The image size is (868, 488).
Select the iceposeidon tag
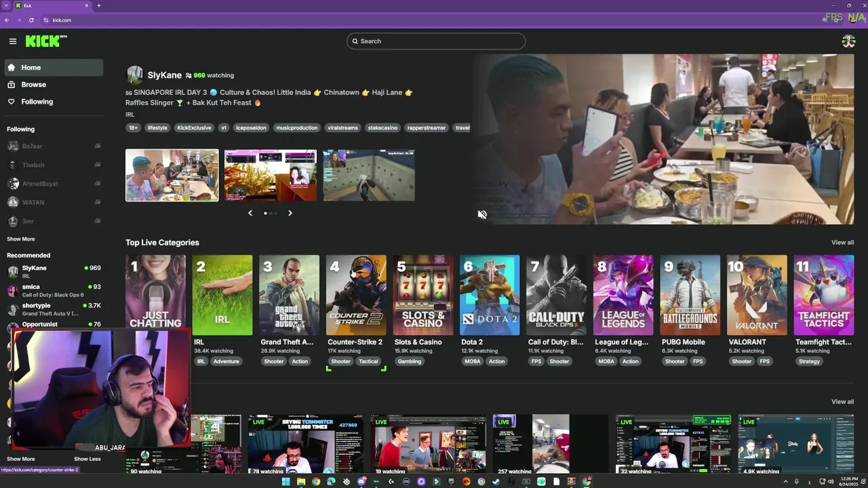(x=251, y=128)
